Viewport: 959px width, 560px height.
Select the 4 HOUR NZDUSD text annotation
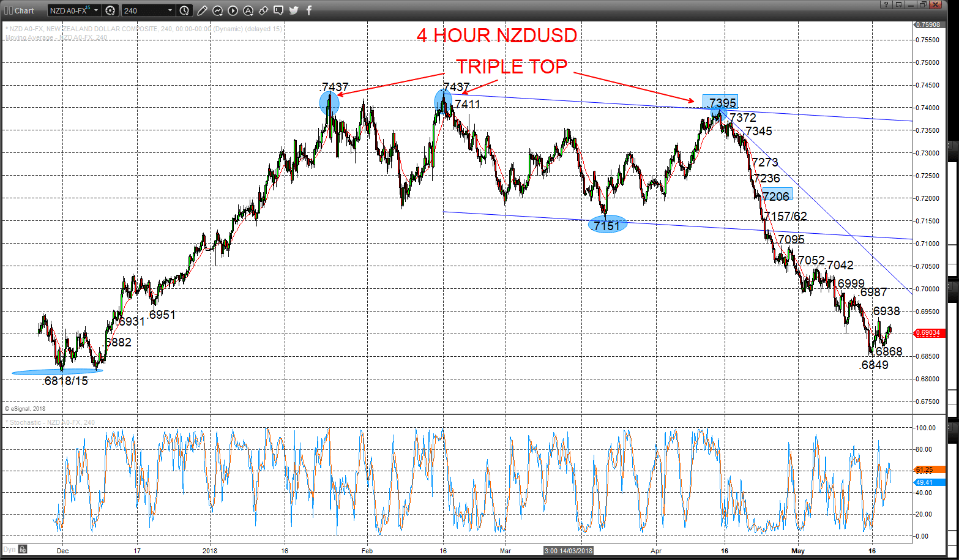[497, 35]
